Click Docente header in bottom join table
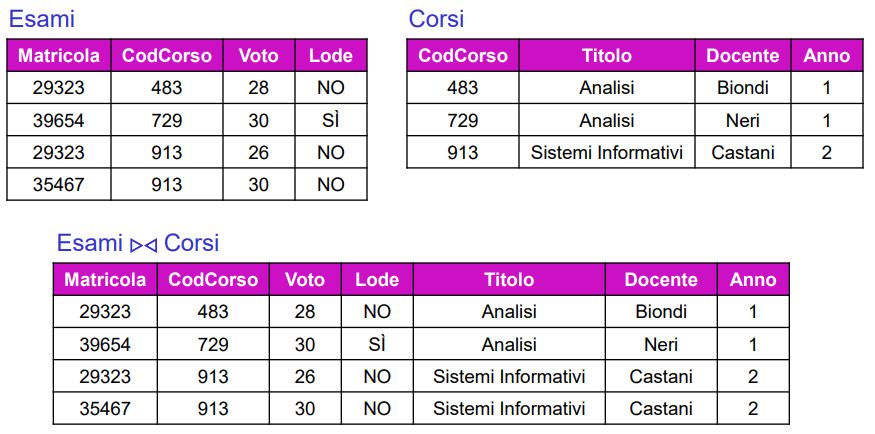Viewport: 875px width, 434px height. 661,280
